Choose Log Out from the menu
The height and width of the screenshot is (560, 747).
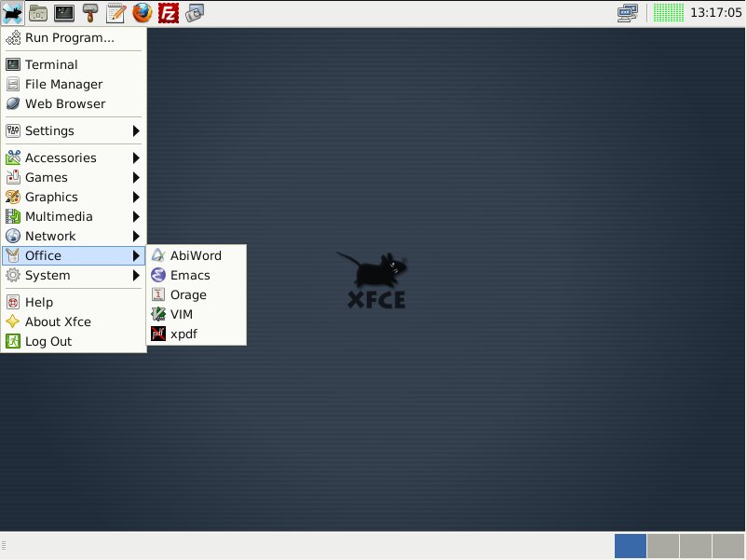(x=74, y=341)
